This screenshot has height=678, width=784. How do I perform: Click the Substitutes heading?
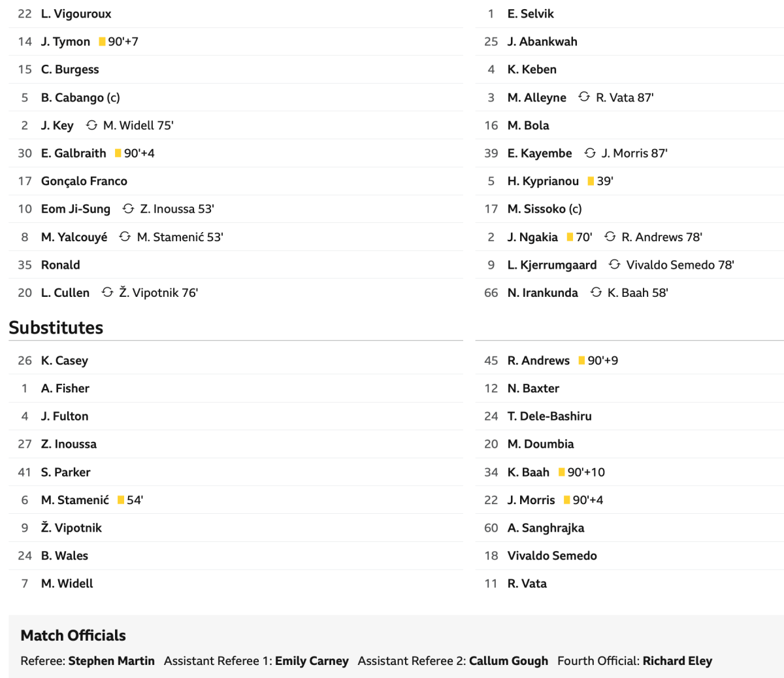[56, 328]
